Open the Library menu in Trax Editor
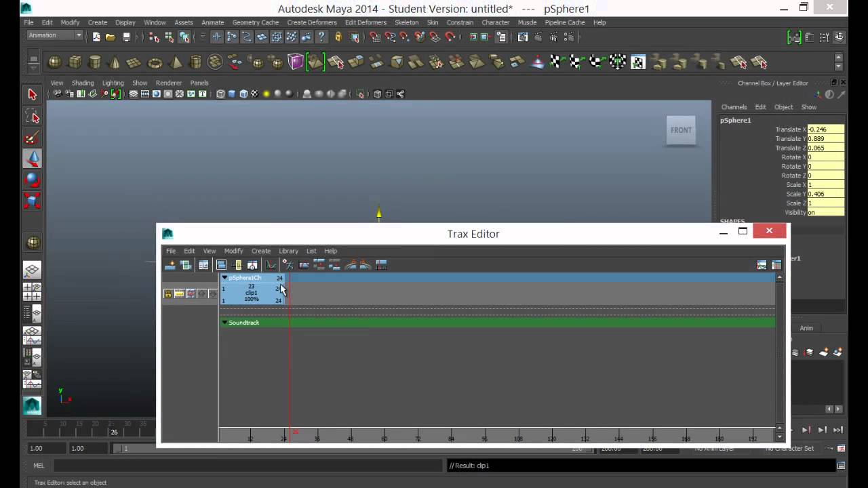Image resolution: width=868 pixels, height=488 pixels. (288, 251)
